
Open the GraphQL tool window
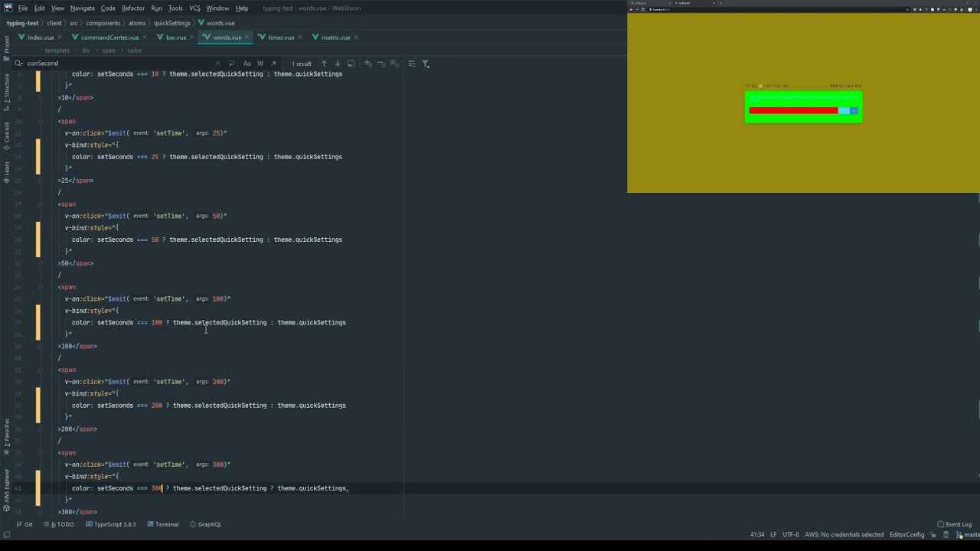[205, 524]
